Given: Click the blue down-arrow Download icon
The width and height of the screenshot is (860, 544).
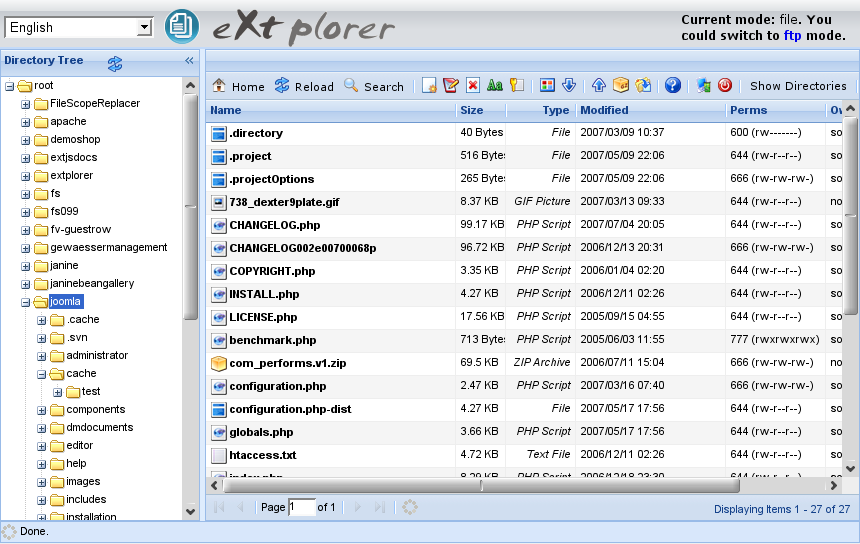Looking at the screenshot, I should coord(569,86).
